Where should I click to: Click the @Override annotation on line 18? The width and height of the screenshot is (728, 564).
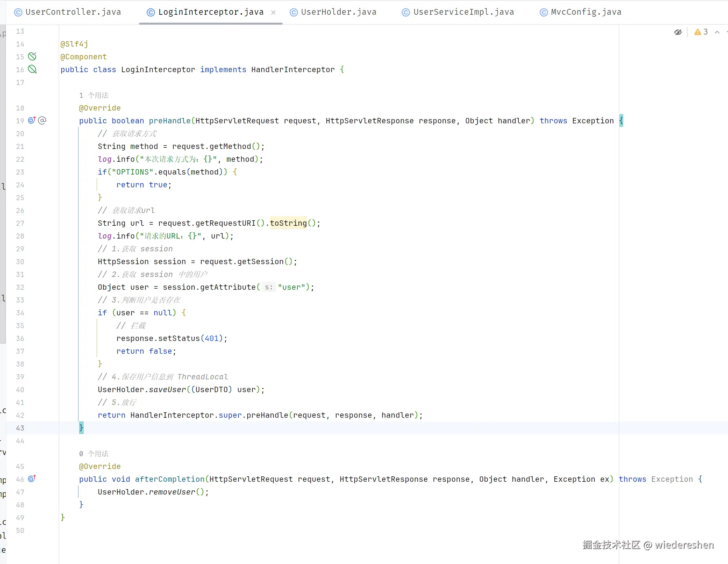point(100,108)
